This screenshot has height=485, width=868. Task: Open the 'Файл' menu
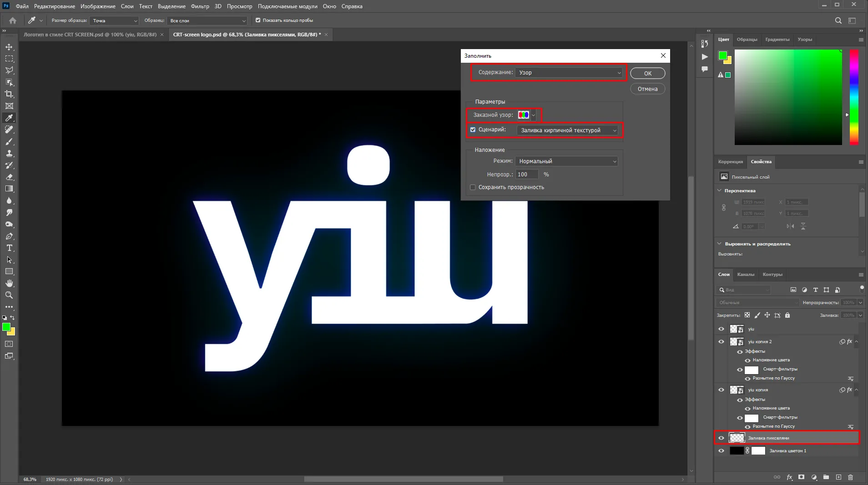[x=22, y=6]
